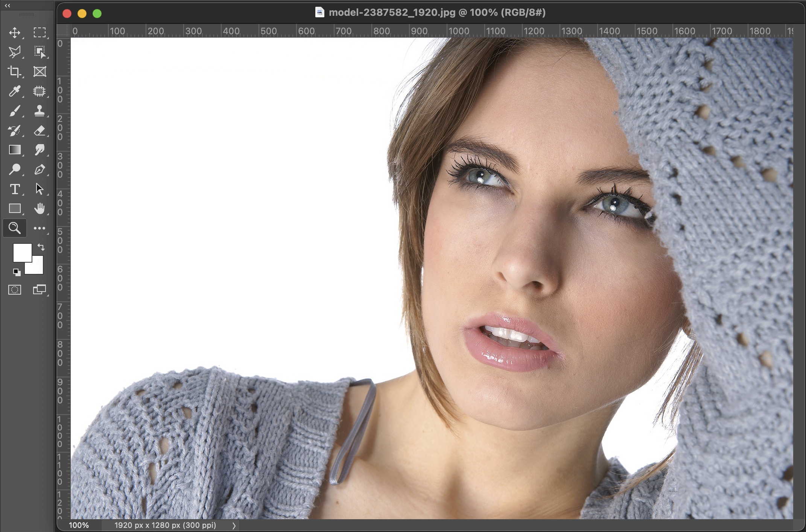Select the Eyedropper tool
This screenshot has height=532, width=806.
(x=15, y=91)
